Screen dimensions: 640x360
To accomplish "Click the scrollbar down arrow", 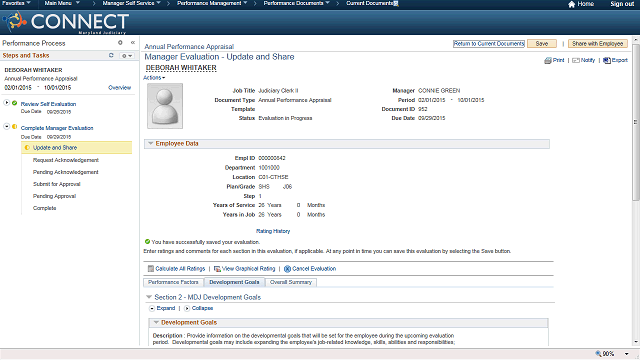I will [635, 342].
